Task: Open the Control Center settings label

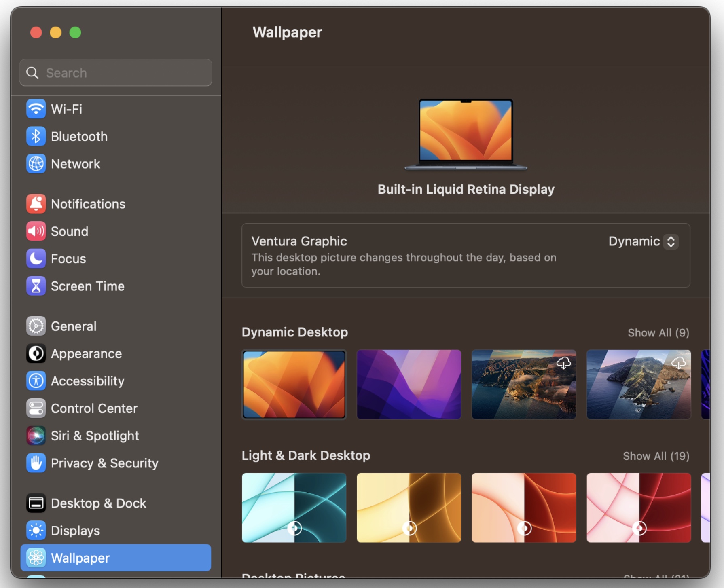Action: pos(94,408)
